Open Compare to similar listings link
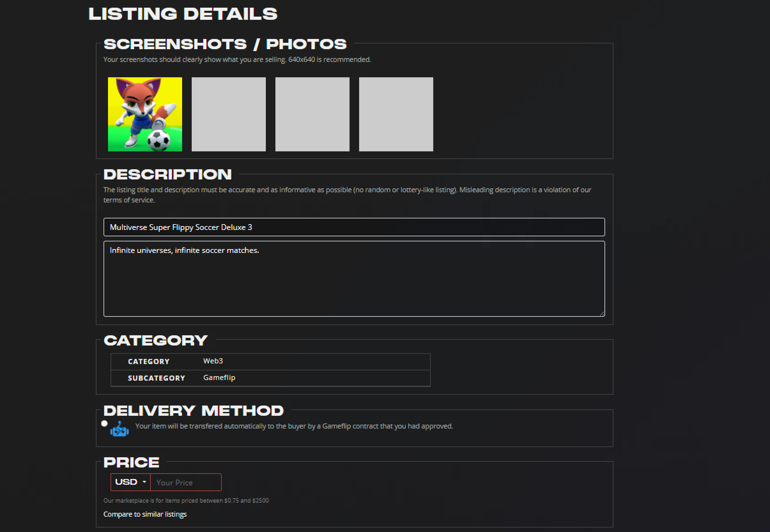This screenshot has height=532, width=770. [x=145, y=514]
